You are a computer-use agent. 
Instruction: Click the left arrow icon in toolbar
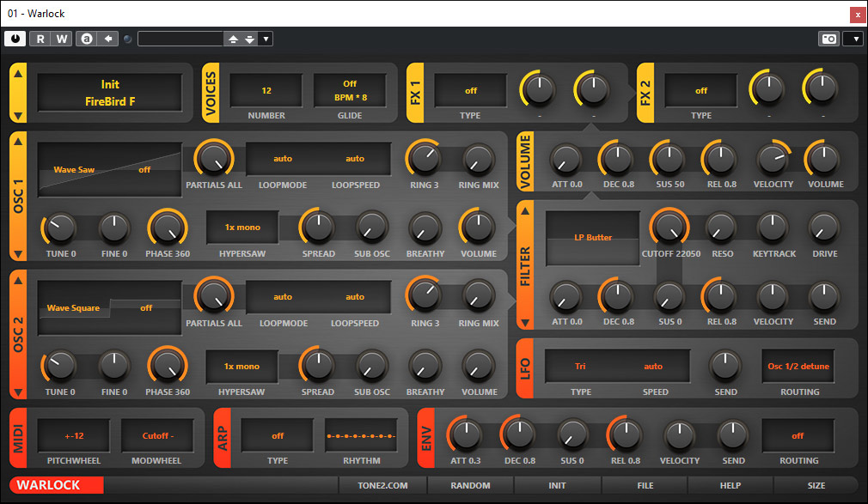[108, 39]
